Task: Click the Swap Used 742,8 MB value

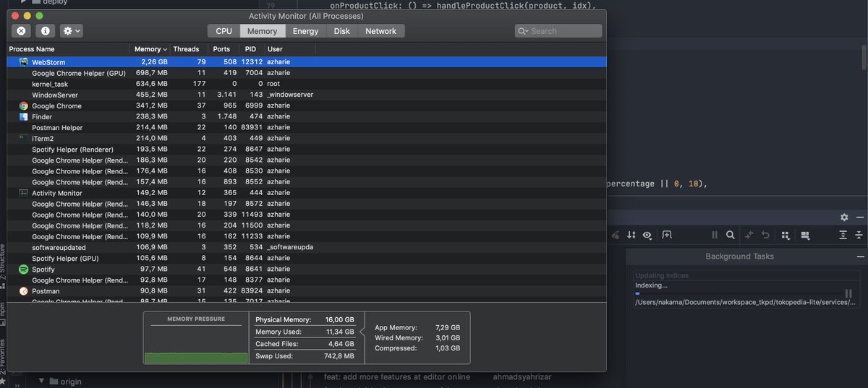Action: click(339, 355)
